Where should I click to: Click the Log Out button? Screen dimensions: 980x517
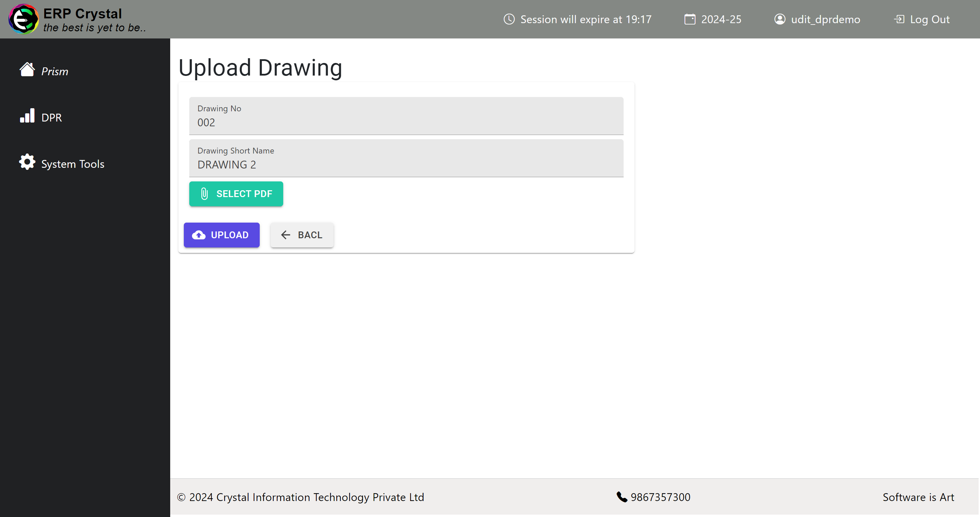921,19
